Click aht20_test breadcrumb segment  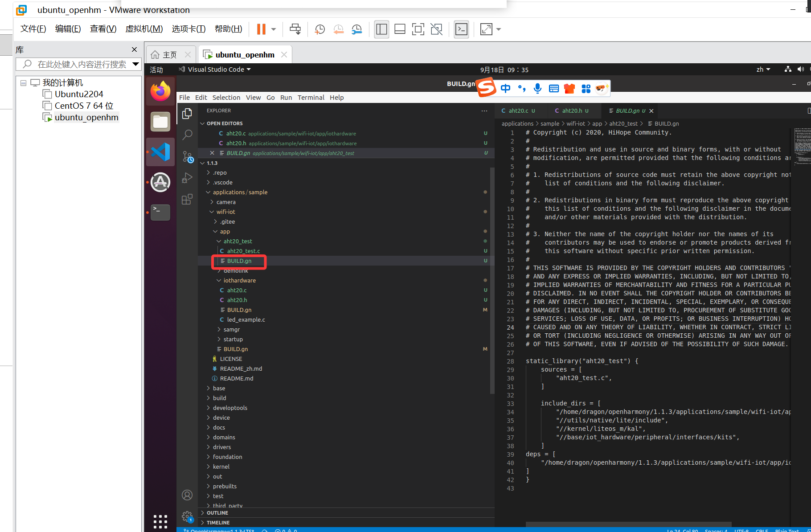(x=623, y=124)
